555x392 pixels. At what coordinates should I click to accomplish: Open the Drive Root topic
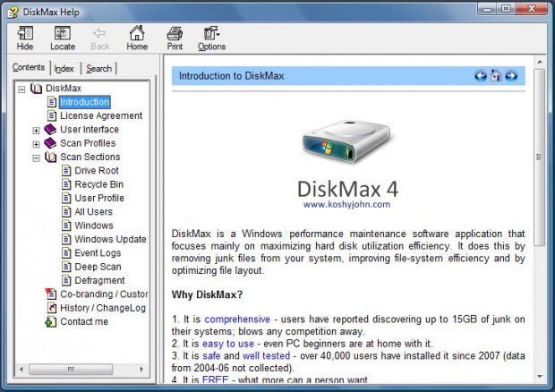click(x=97, y=171)
